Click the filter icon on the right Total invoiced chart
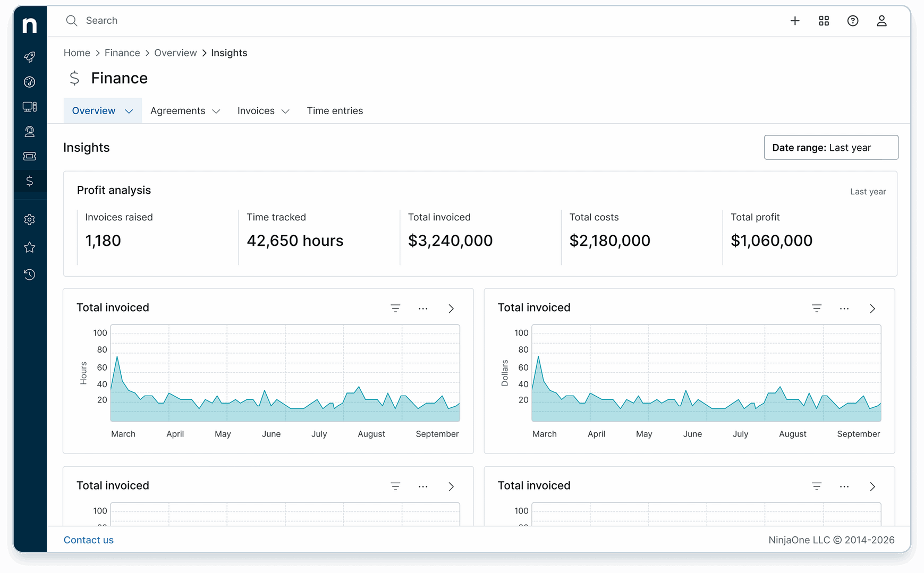 (817, 308)
